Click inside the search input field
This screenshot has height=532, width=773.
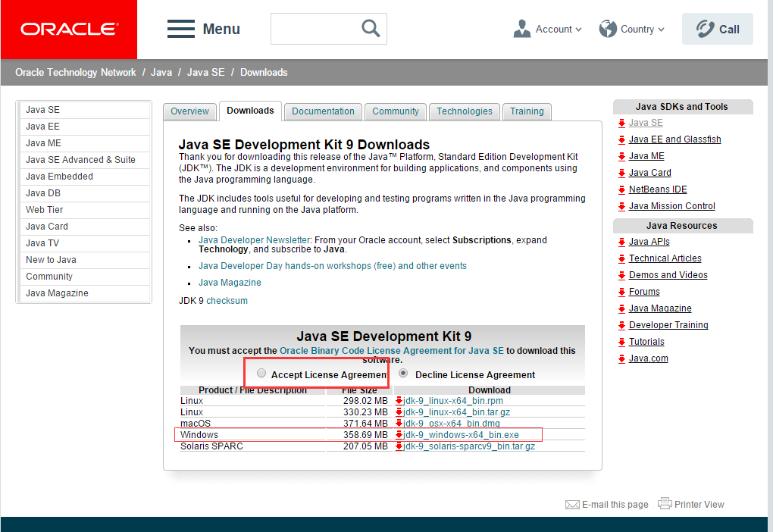point(315,29)
